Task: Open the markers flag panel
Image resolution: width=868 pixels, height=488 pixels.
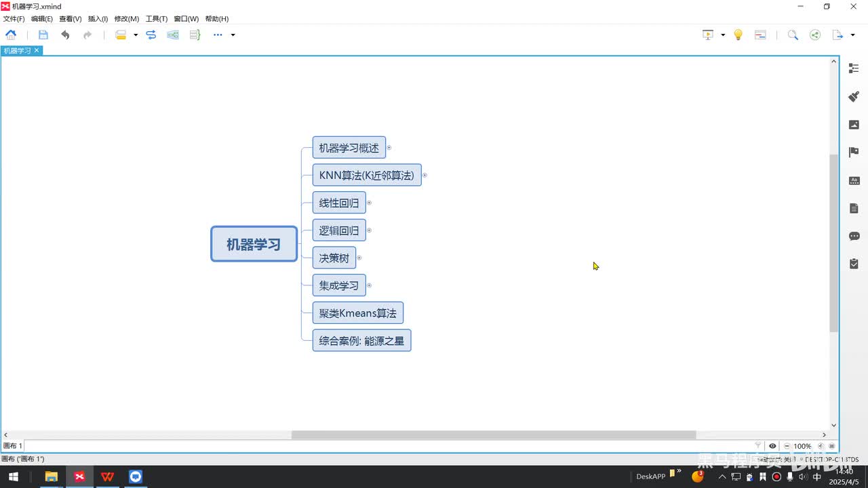Action: point(854,152)
